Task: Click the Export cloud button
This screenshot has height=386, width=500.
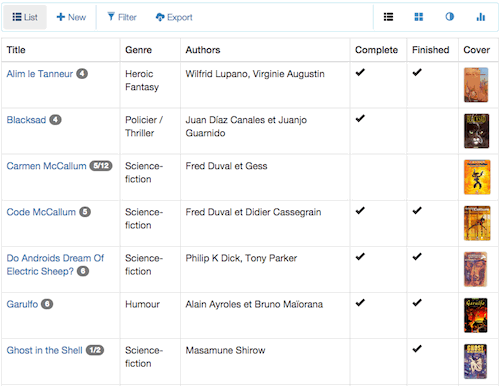Action: (174, 17)
